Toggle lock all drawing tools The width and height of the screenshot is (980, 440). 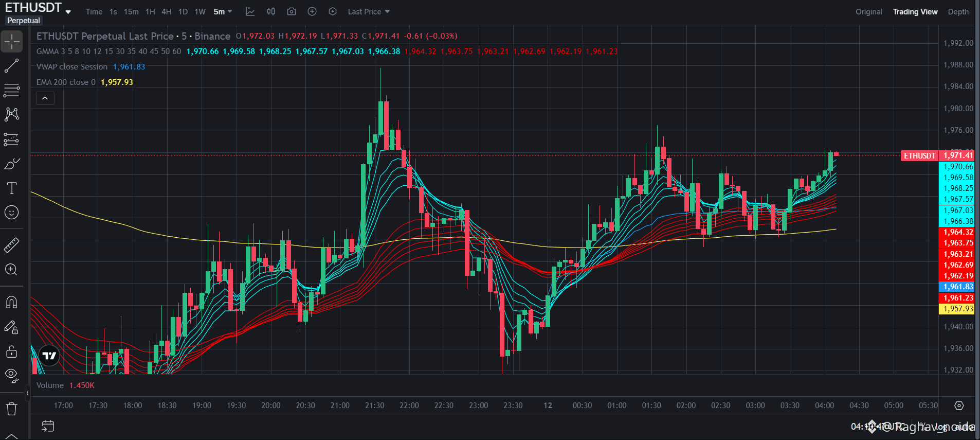point(12,351)
